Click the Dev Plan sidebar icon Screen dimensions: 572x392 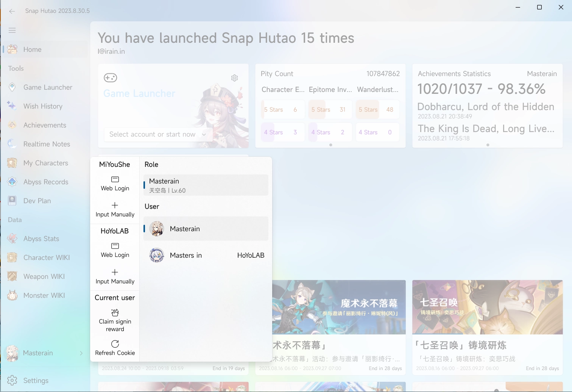(12, 201)
